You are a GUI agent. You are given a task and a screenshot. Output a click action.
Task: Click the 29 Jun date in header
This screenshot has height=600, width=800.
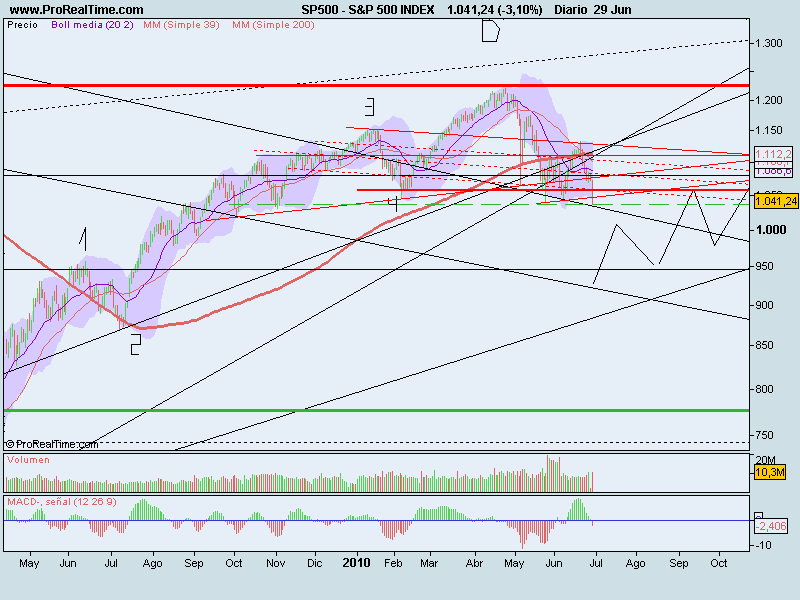click(x=612, y=9)
